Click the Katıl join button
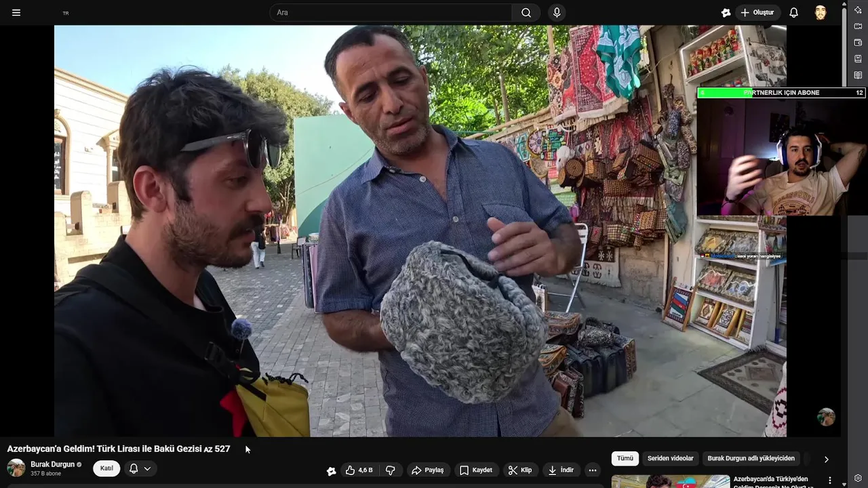The height and width of the screenshot is (488, 868). pos(106,468)
